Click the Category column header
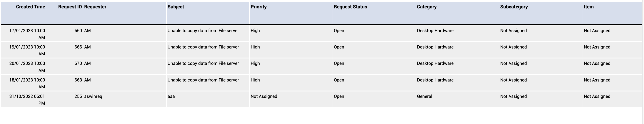The width and height of the screenshot is (644, 124). (427, 7)
